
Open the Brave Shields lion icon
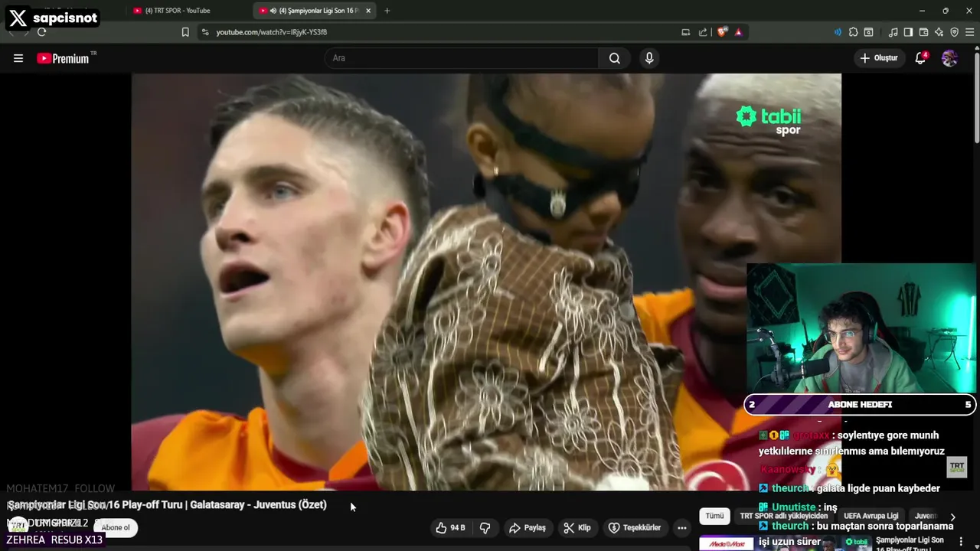click(722, 32)
